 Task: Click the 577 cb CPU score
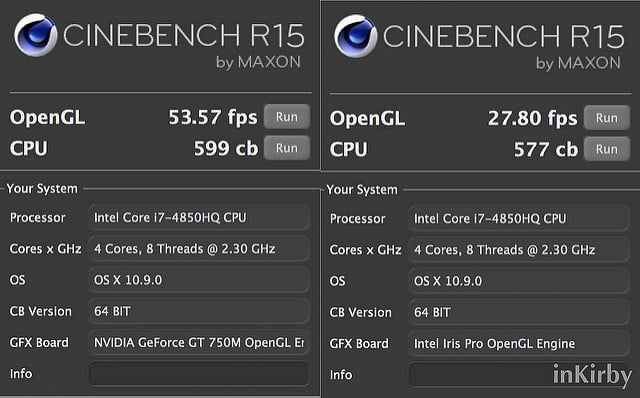[x=546, y=149]
